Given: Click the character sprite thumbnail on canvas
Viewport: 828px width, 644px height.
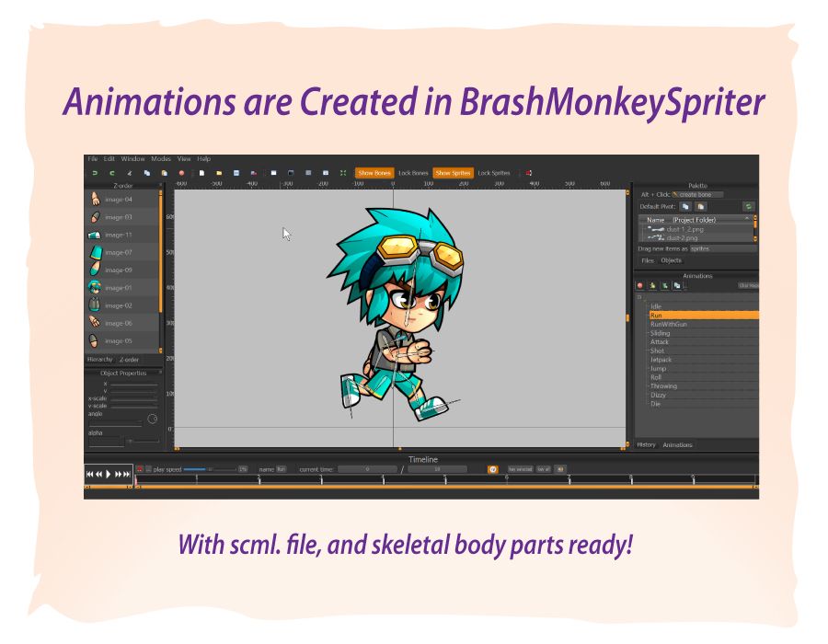Looking at the screenshot, I should point(395,316).
